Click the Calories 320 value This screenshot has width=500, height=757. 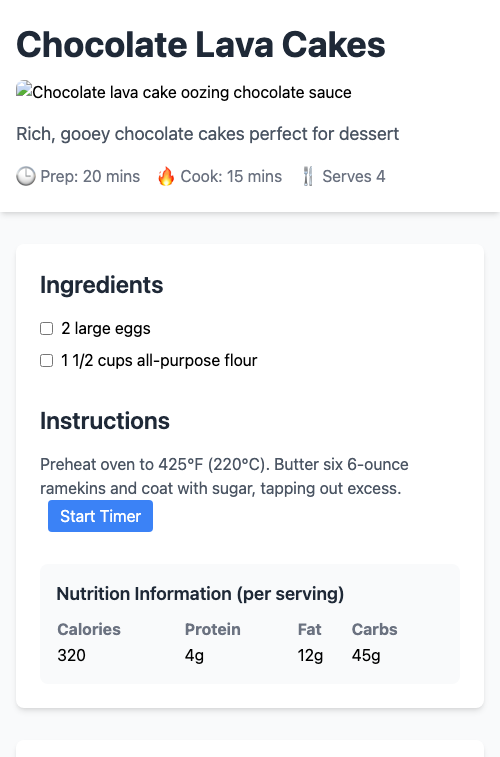tap(71, 656)
